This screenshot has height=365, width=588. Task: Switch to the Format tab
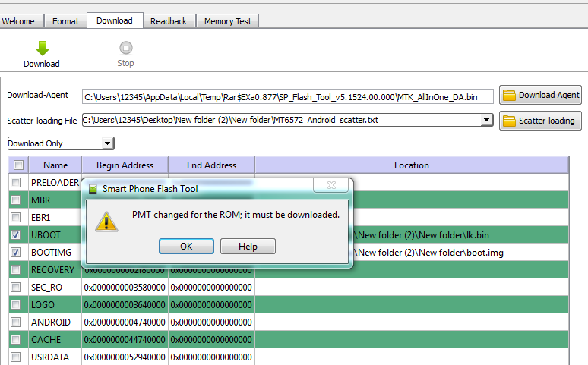point(65,21)
